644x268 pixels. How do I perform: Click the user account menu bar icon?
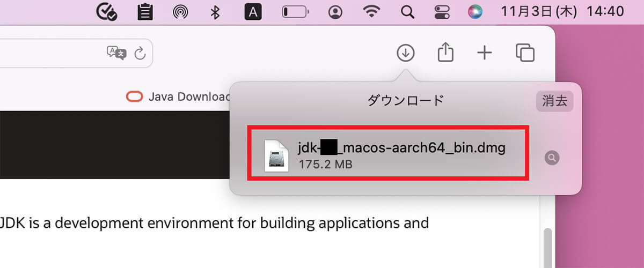point(336,12)
